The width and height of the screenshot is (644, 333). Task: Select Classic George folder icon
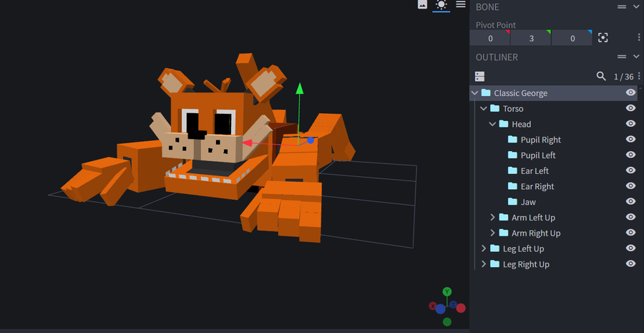(x=486, y=92)
